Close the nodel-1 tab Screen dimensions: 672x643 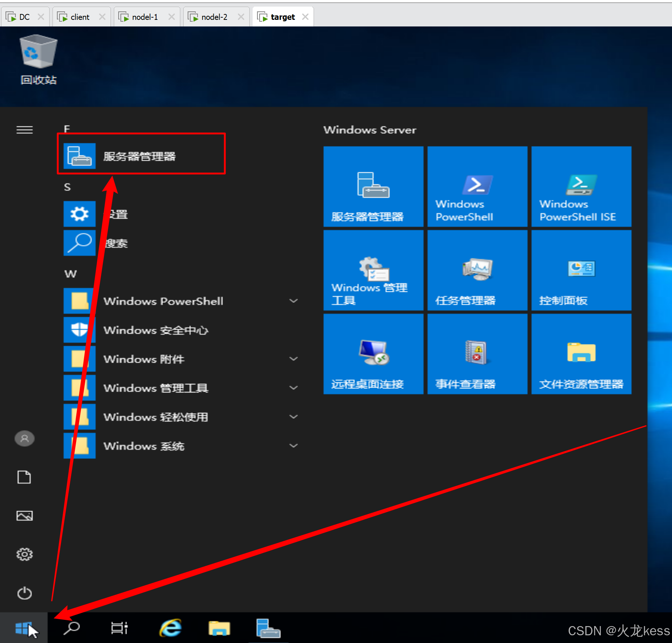tap(171, 17)
